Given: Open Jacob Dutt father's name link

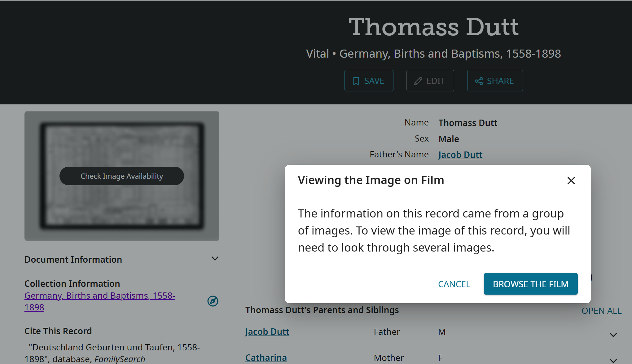Looking at the screenshot, I should 460,155.
